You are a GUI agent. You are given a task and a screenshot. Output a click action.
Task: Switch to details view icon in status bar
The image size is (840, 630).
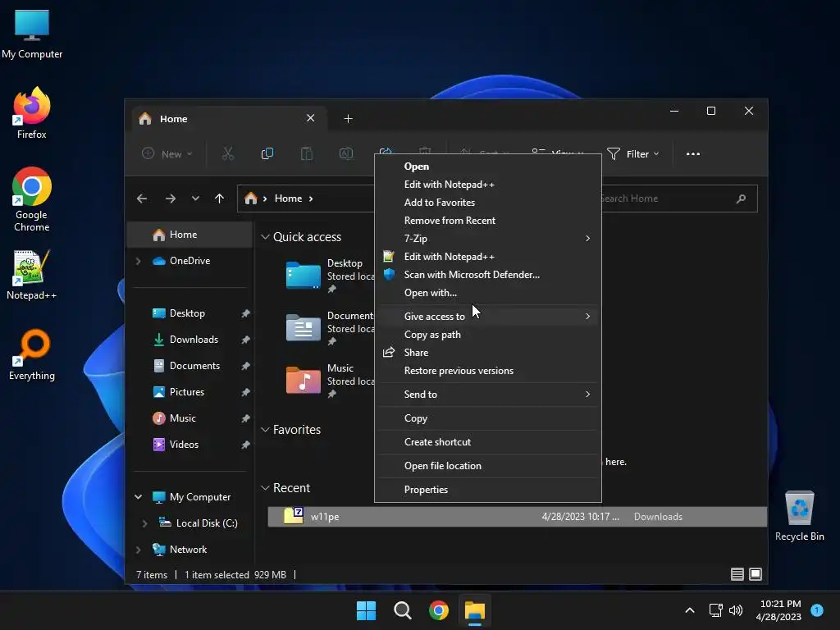click(737, 574)
